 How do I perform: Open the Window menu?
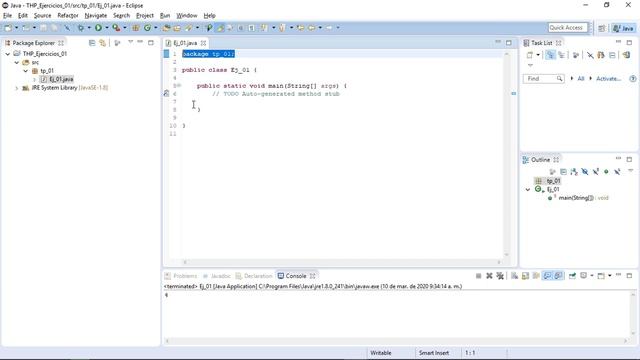click(x=187, y=16)
